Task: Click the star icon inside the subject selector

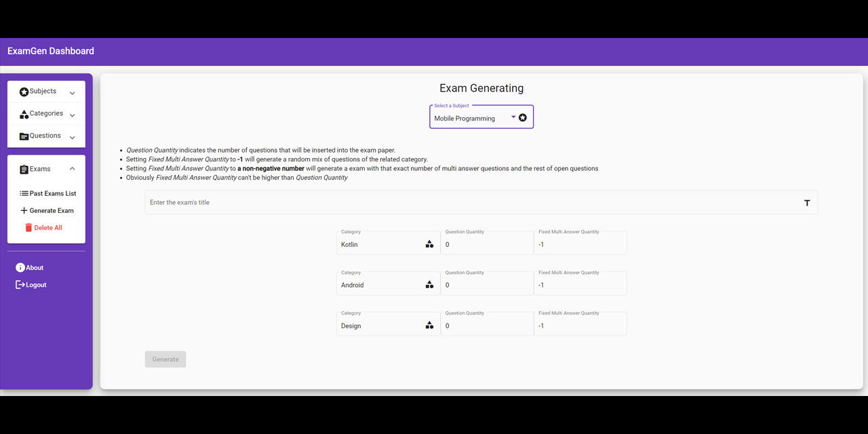Action: tap(522, 117)
